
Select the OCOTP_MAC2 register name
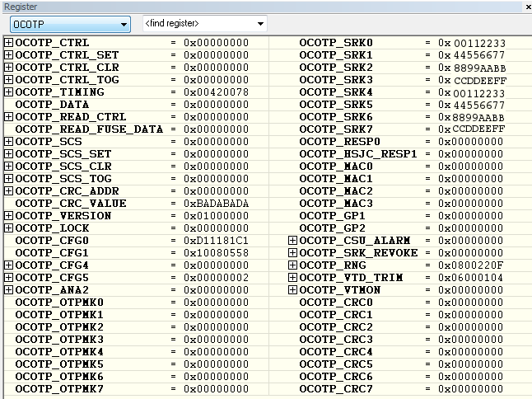click(x=336, y=190)
